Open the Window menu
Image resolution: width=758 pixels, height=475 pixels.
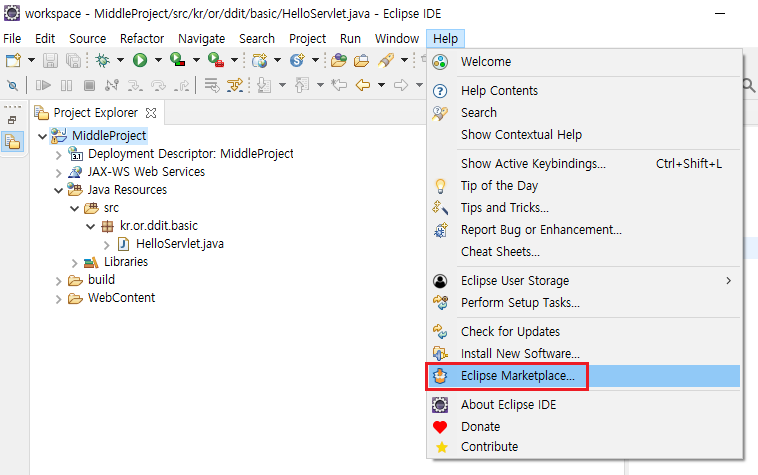pos(397,39)
